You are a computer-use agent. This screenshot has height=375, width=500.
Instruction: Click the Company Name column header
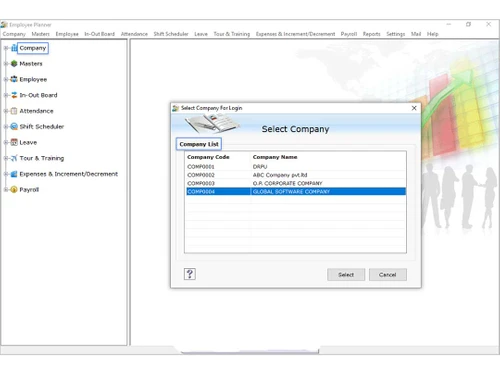[275, 157]
